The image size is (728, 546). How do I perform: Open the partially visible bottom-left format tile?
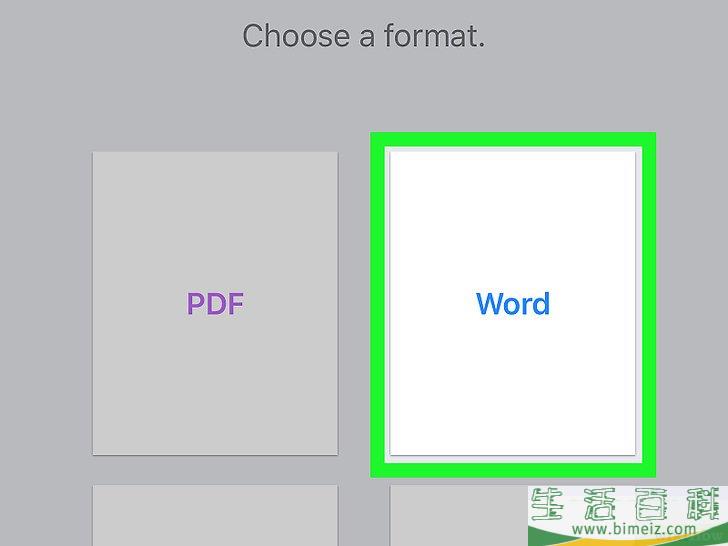click(215, 515)
